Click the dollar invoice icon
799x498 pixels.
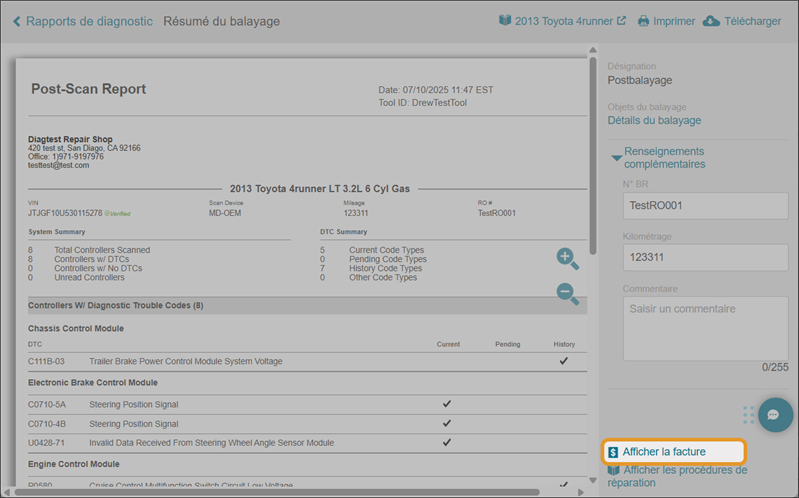(613, 452)
